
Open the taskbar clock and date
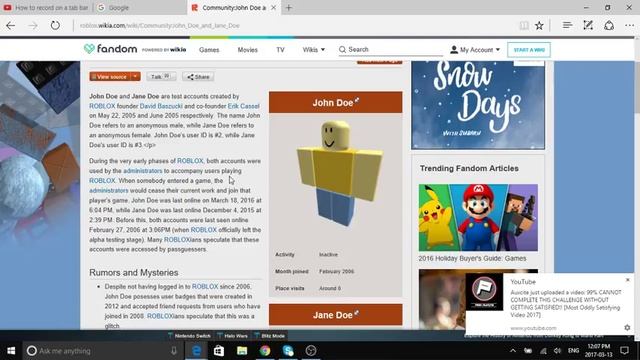click(599, 351)
